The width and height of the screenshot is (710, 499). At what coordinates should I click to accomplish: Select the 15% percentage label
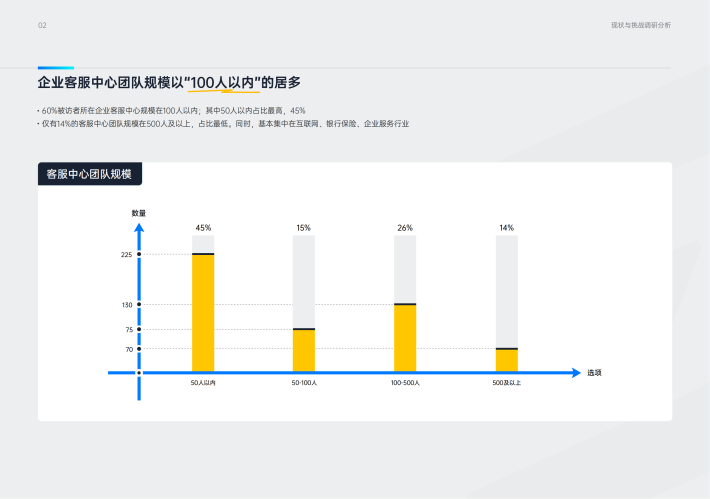coord(304,228)
